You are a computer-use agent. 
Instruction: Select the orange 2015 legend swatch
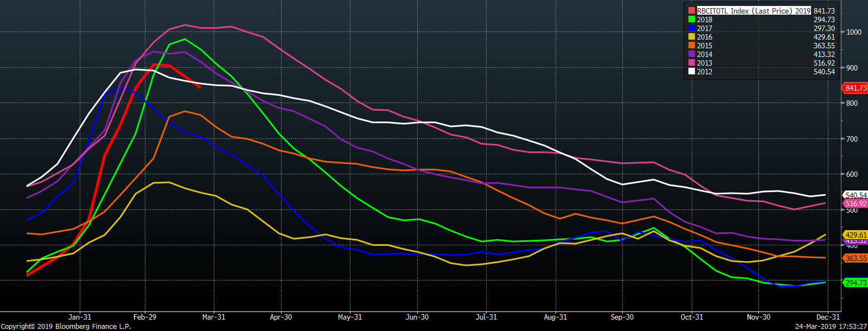click(x=692, y=46)
